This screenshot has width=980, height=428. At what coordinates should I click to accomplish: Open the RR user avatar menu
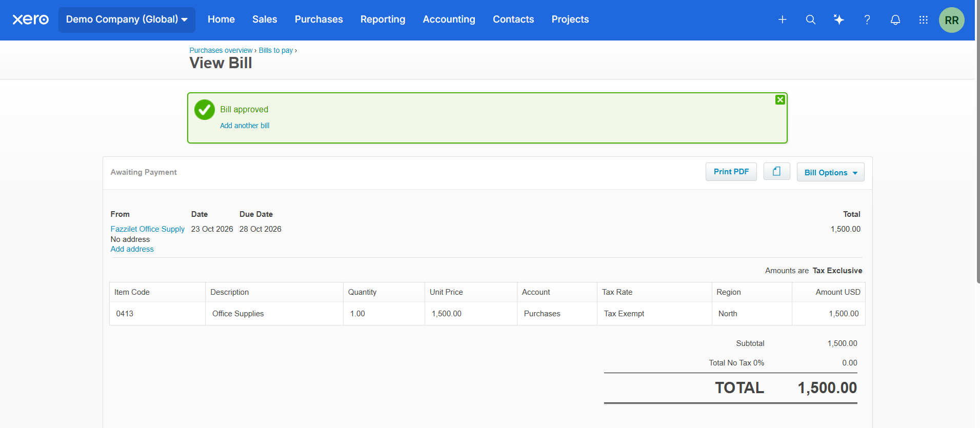[951, 20]
